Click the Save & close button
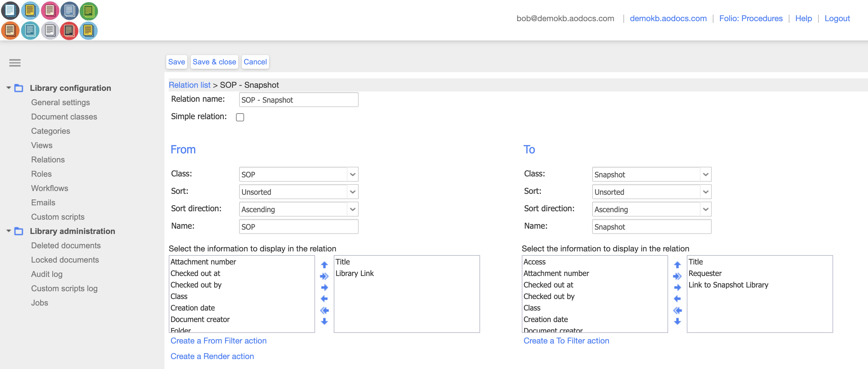The image size is (868, 369). [214, 62]
